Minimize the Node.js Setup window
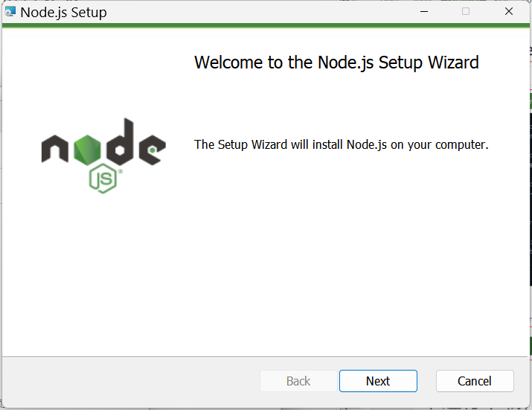This screenshot has height=410, width=532. click(424, 12)
